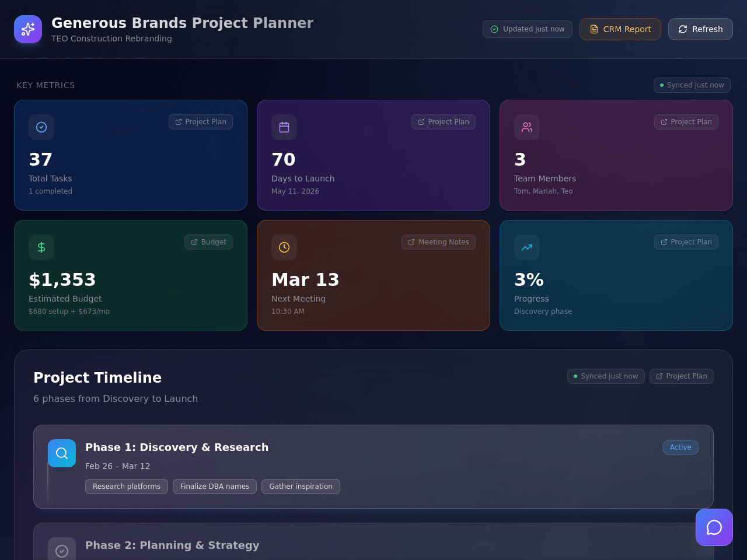Click the 70 Days to Launch value
Viewport: 747px width, 560px height.
(284, 159)
